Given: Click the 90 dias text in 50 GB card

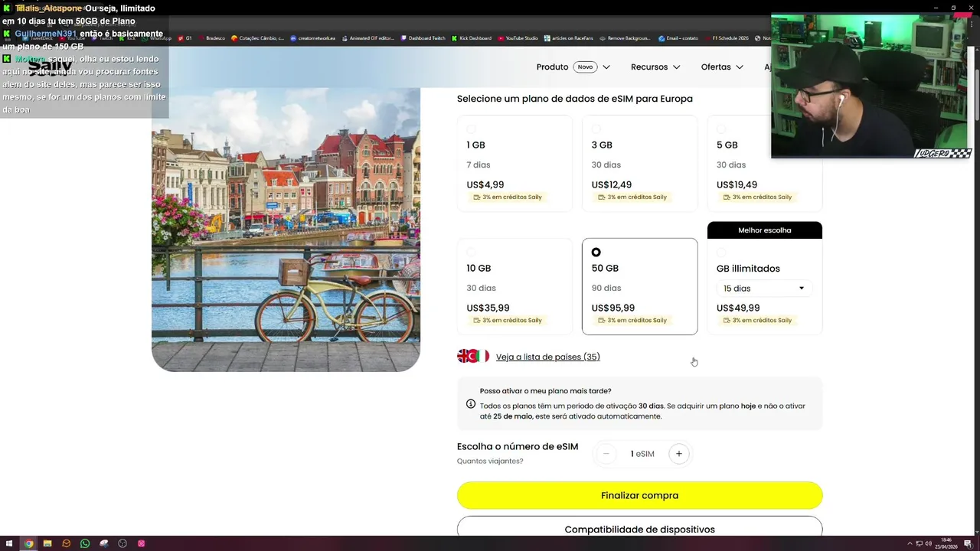Looking at the screenshot, I should [606, 289].
